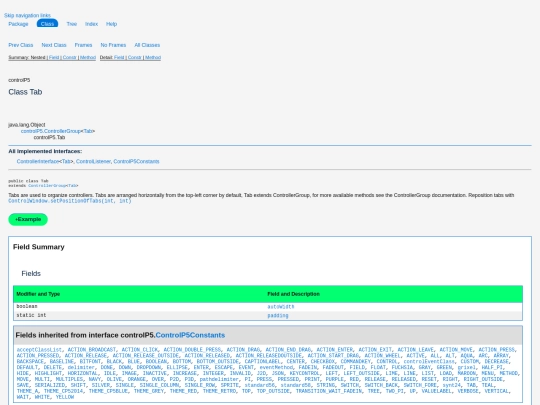This screenshot has width=540, height=405.
Task: Open the YELLOW constant link
Action: click(x=65, y=397)
